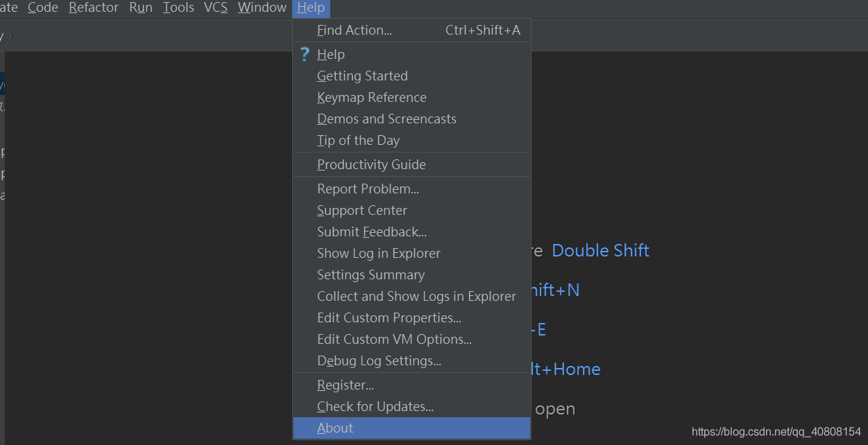Open Debug Log Settings
The width and height of the screenshot is (868, 445).
coord(379,361)
